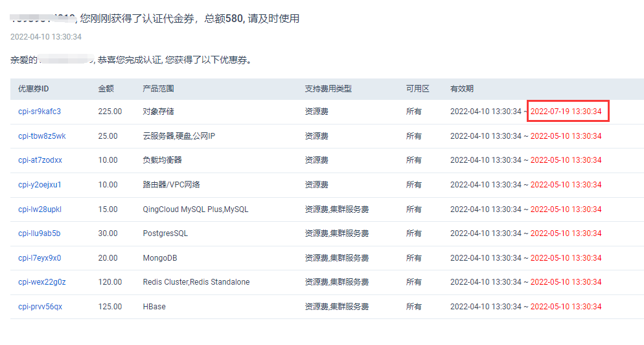The image size is (644, 345).
Task: Open coupon link cpi-tbw8z5wk
Action: pos(41,136)
